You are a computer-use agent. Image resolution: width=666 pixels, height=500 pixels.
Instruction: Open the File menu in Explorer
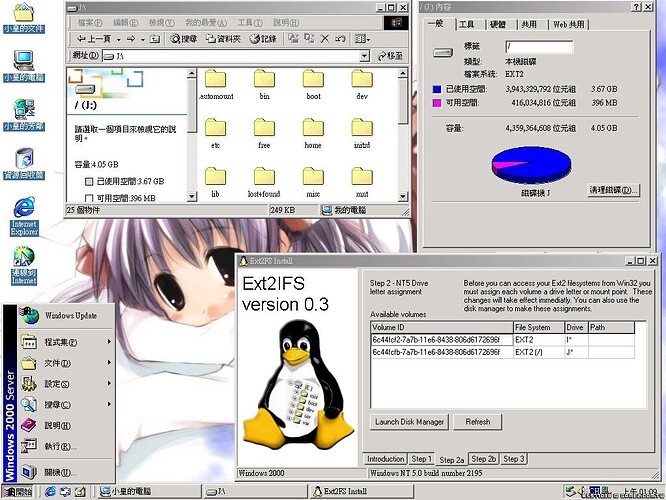[90, 23]
